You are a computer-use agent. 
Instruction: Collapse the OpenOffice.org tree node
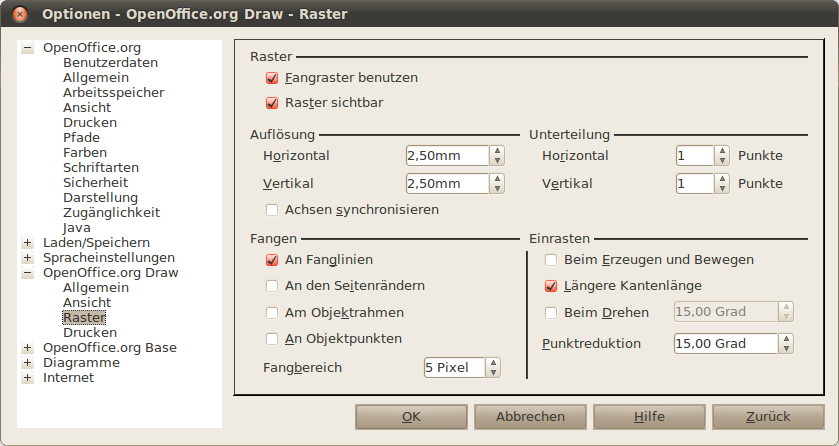click(27, 48)
